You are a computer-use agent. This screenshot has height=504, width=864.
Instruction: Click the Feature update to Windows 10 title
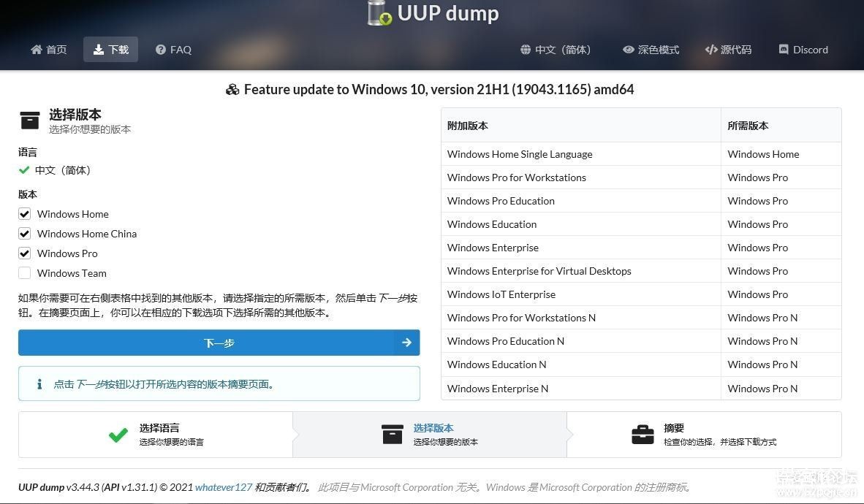(439, 89)
